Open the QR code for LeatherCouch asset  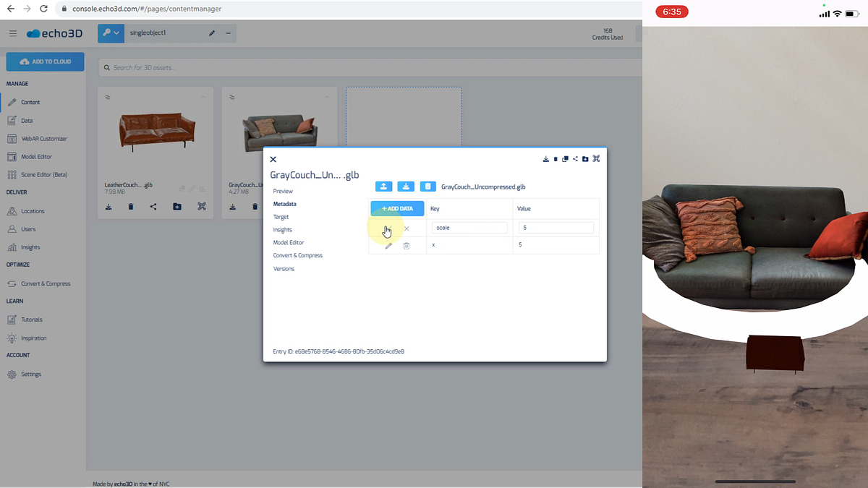(x=202, y=208)
